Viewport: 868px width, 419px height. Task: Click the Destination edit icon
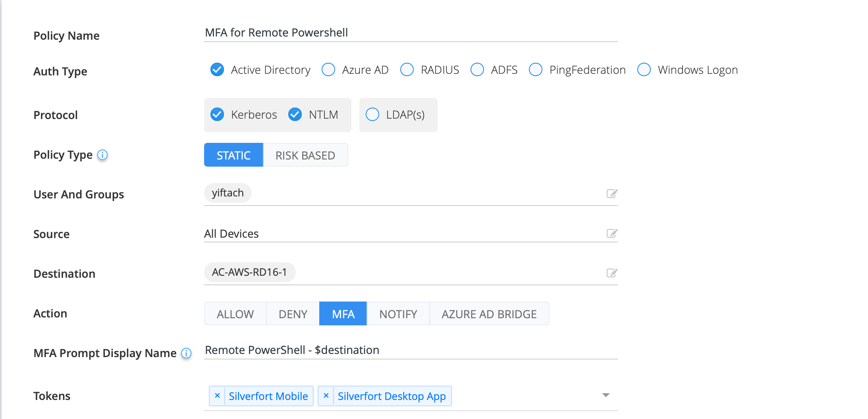(611, 273)
